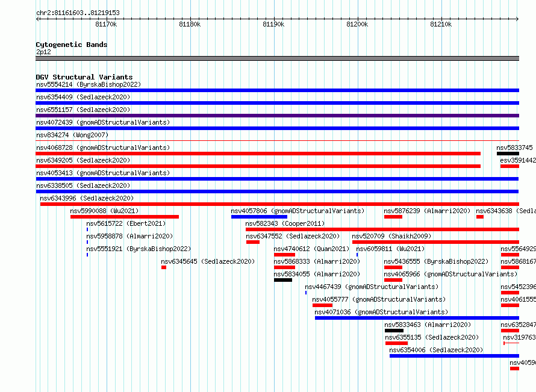This screenshot has width=536, height=392.
Task: Select the black bar under nsv5833463
Action: [x=394, y=331]
